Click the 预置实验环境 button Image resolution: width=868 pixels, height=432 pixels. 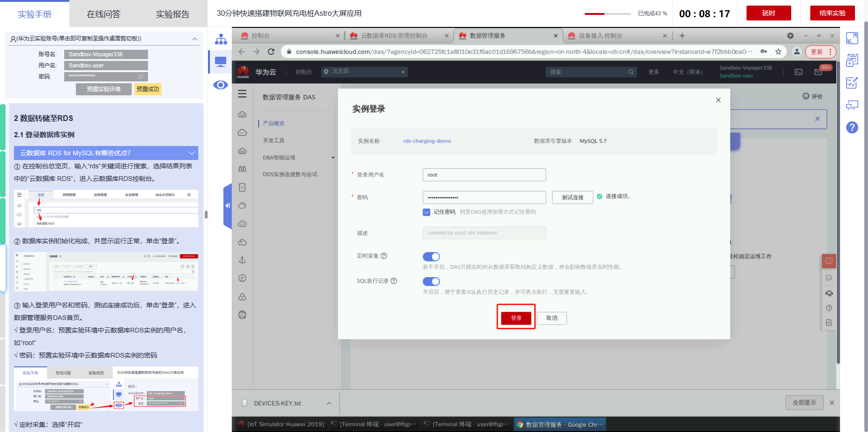click(104, 89)
